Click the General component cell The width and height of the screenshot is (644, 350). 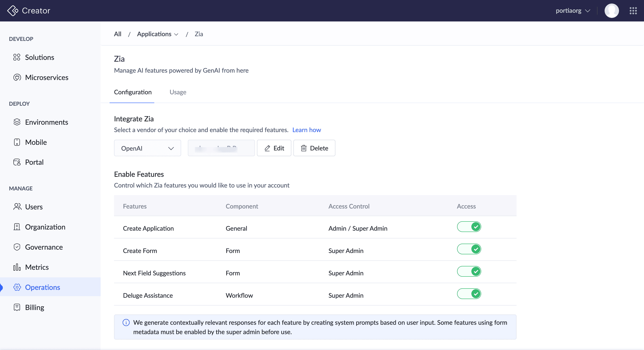point(236,229)
